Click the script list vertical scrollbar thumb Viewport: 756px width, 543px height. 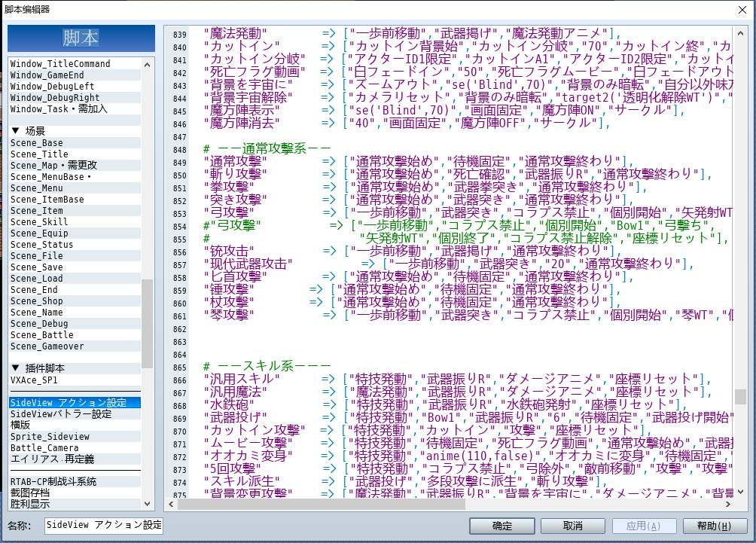pyautogui.click(x=148, y=324)
